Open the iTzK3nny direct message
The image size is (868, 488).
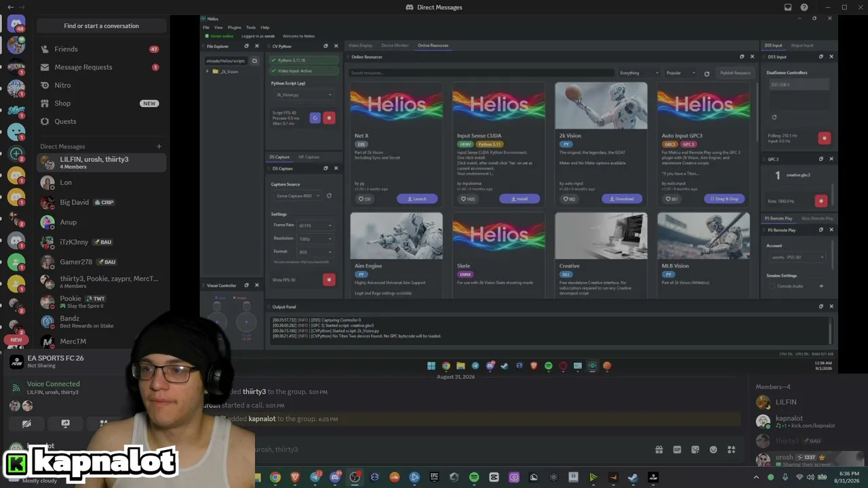(101, 242)
